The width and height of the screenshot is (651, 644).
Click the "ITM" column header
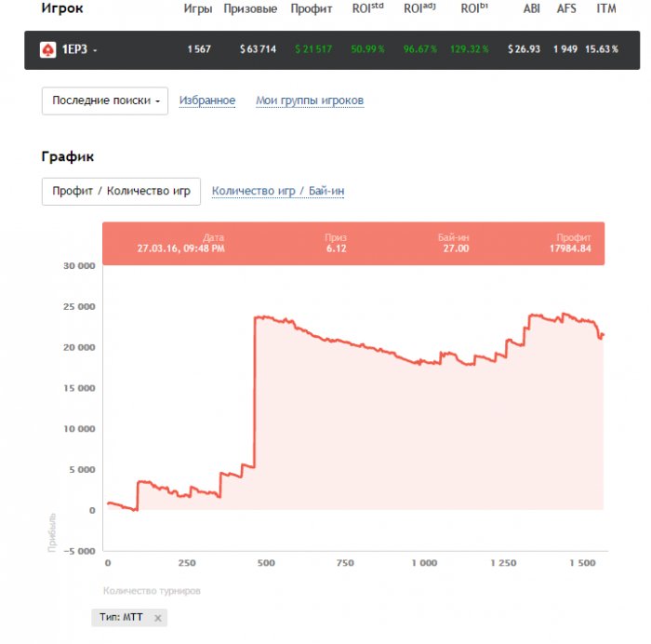click(605, 8)
